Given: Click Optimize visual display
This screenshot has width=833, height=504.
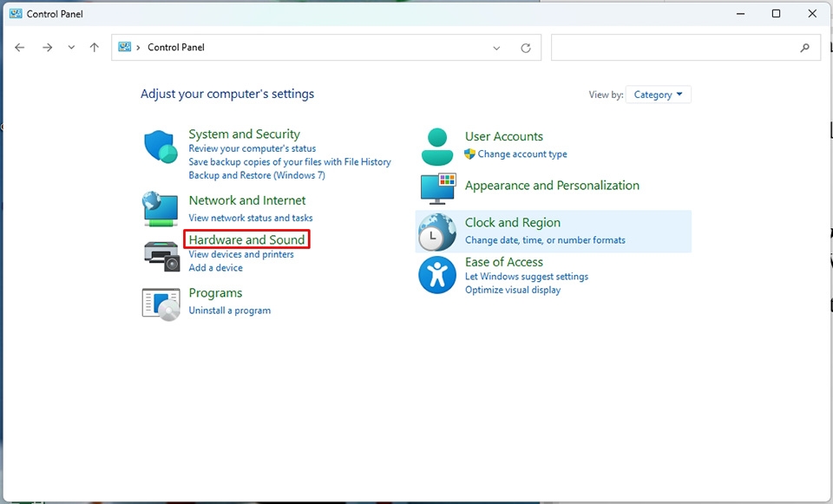Looking at the screenshot, I should tap(513, 290).
